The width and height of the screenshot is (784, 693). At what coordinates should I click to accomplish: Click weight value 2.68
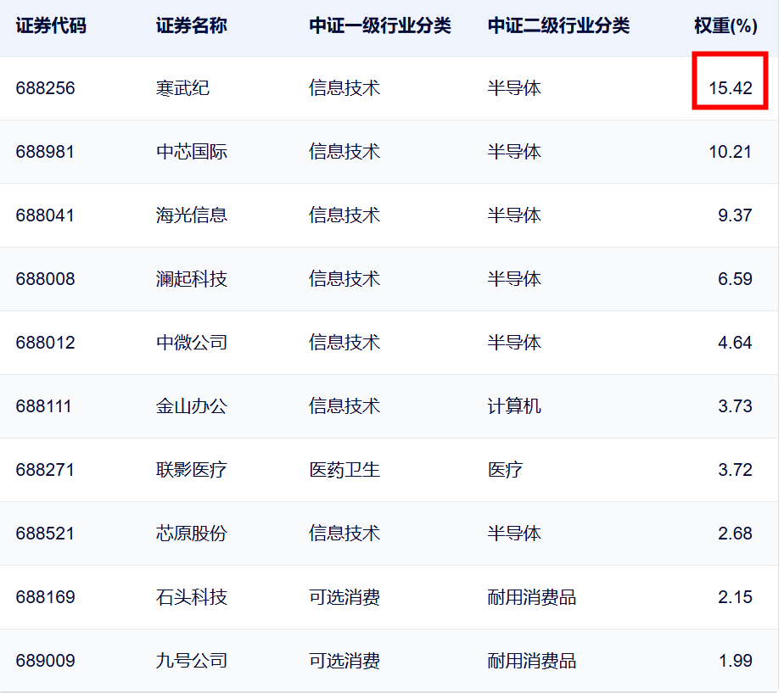tap(735, 533)
